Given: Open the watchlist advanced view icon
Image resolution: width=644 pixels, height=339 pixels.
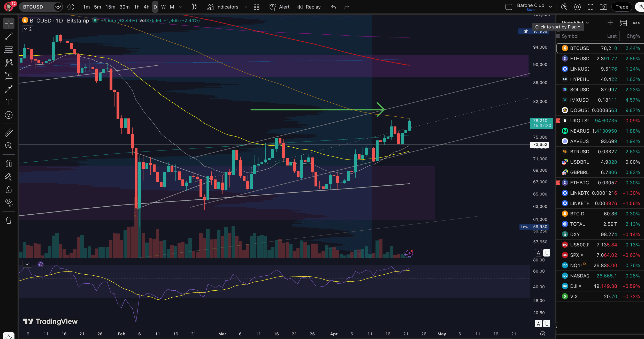Looking at the screenshot, I should (623, 23).
